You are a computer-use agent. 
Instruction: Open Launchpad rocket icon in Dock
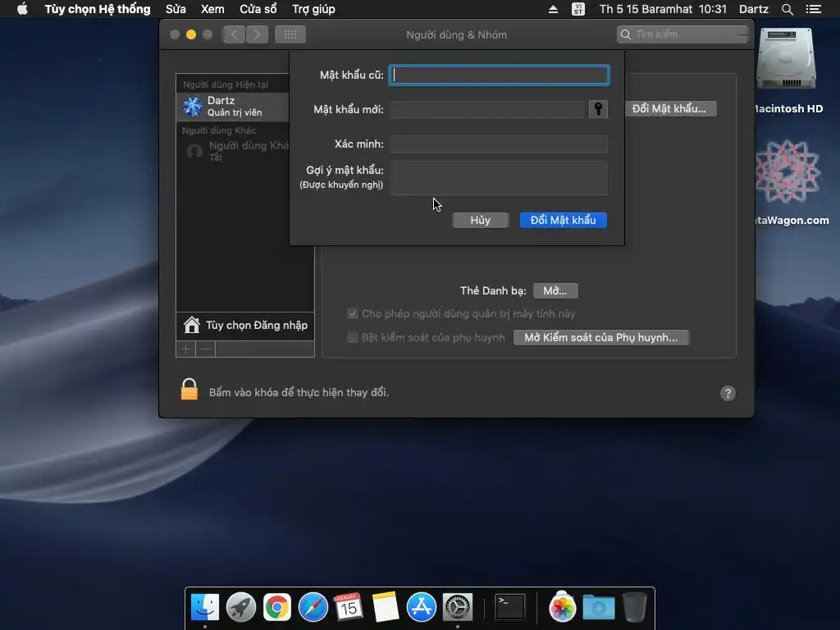pyautogui.click(x=241, y=607)
